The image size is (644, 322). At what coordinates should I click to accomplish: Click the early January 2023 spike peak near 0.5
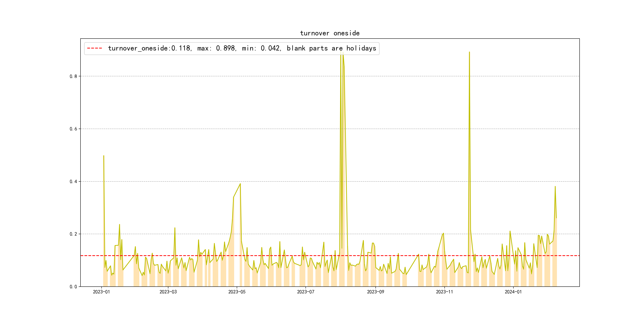pos(104,156)
